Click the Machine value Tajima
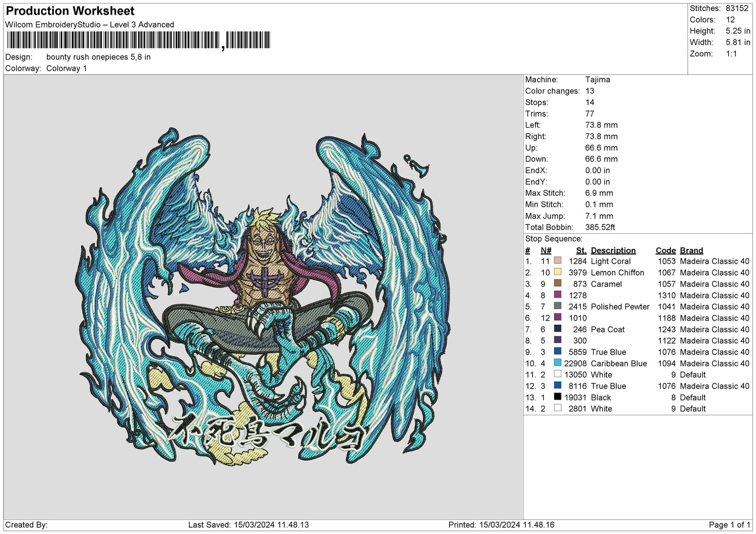The height and width of the screenshot is (534, 756). (x=597, y=79)
